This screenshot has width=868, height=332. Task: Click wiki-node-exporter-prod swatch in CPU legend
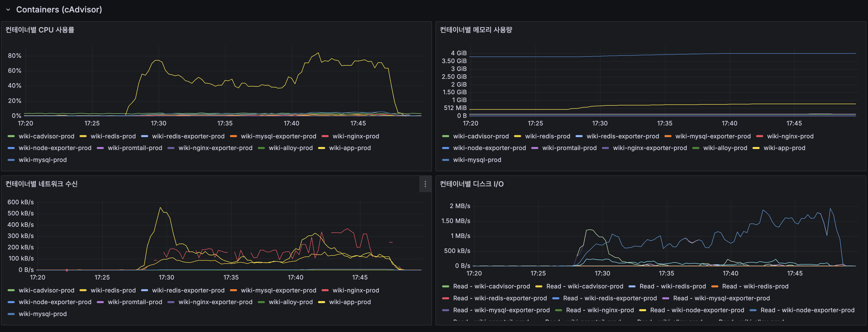point(11,148)
